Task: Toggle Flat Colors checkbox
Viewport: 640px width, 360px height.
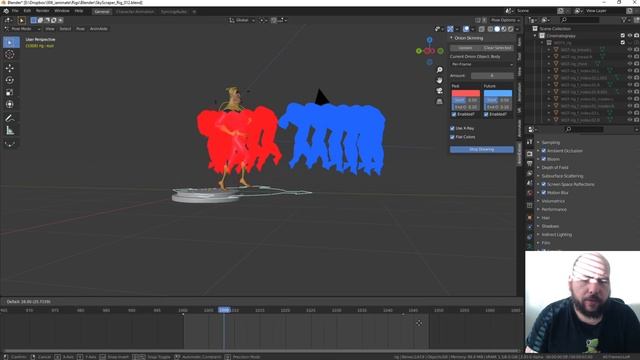Action: (452, 137)
